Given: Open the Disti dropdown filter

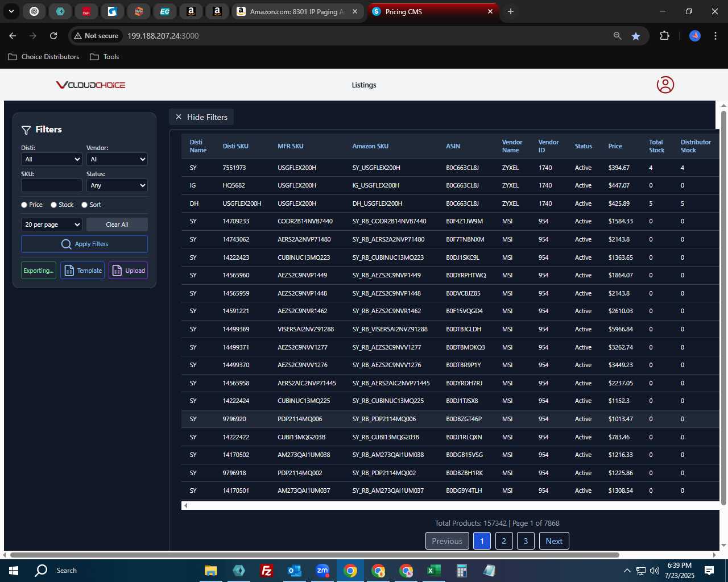Looking at the screenshot, I should pos(52,159).
